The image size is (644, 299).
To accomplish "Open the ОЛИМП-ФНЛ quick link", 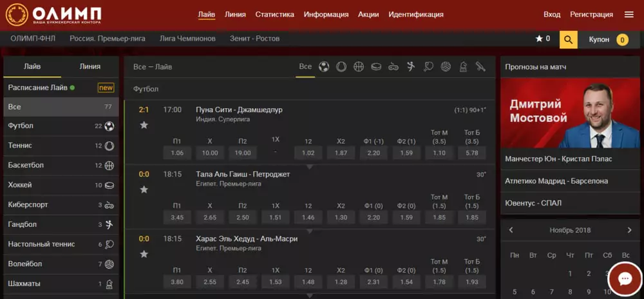I will tap(33, 39).
